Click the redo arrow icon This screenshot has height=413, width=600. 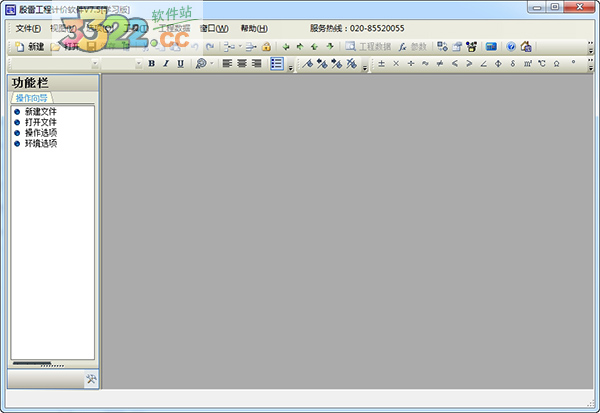coord(210,47)
